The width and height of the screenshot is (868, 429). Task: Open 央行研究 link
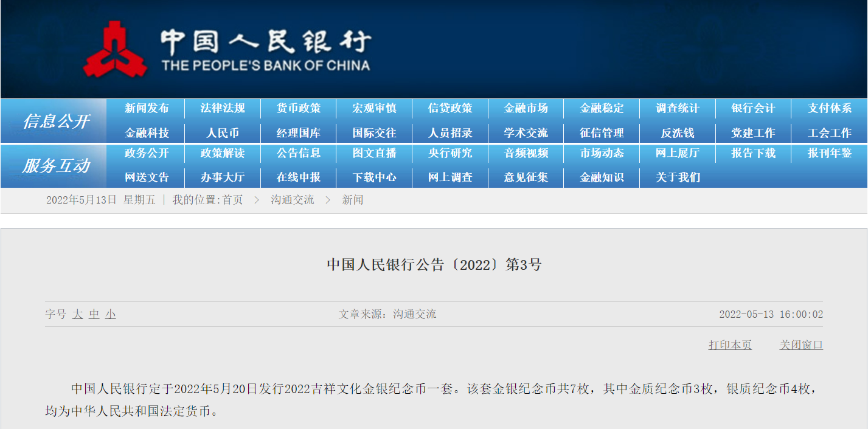450,153
